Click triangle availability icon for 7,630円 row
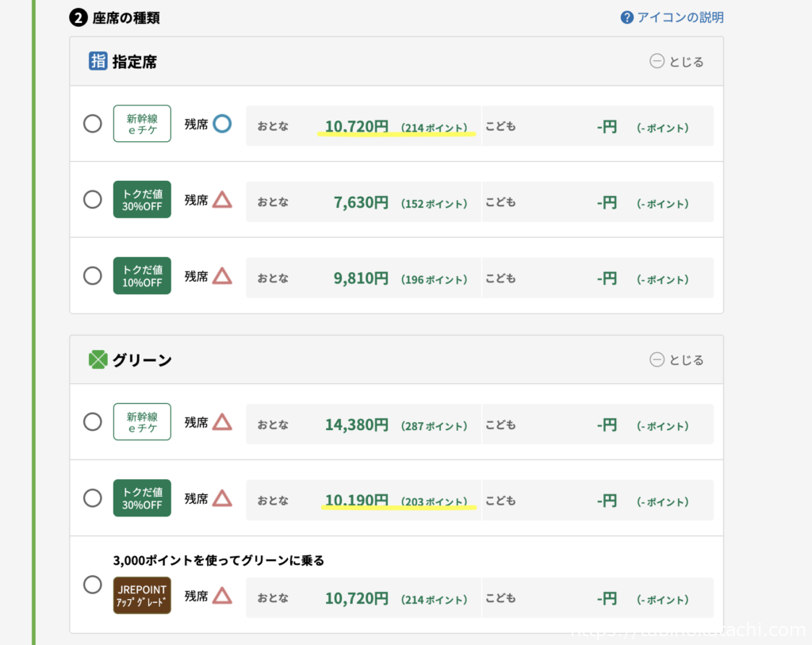812x645 pixels. 222,200
